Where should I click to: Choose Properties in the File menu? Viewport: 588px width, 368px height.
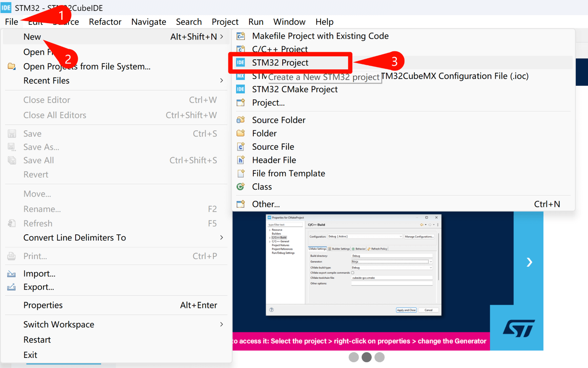(x=43, y=305)
